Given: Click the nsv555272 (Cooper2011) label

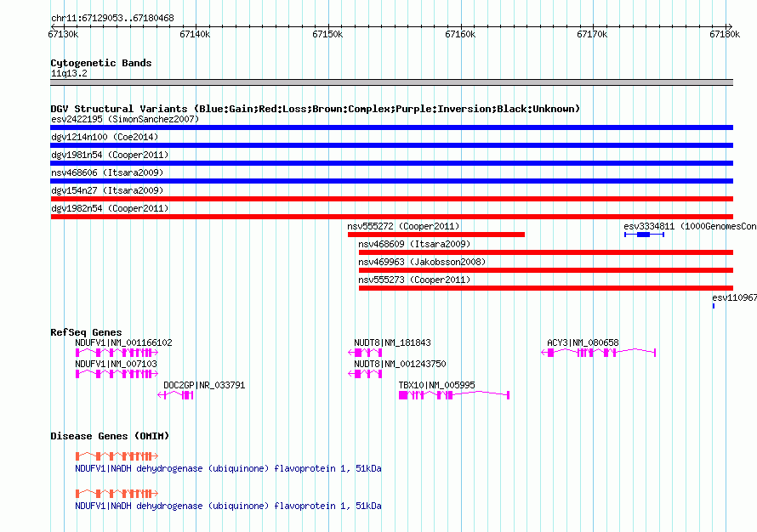Looking at the screenshot, I should pyautogui.click(x=404, y=226).
